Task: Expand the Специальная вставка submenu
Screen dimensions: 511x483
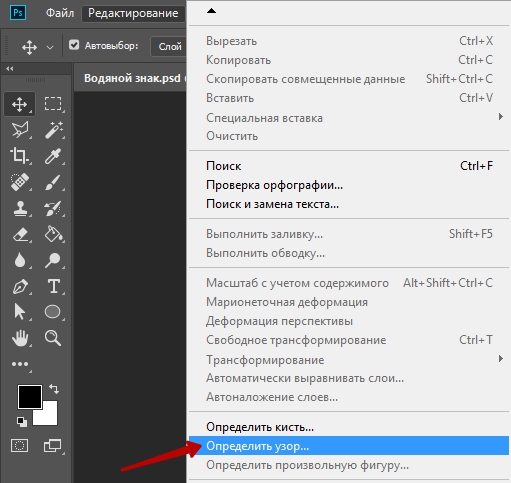Action: pyautogui.click(x=349, y=117)
